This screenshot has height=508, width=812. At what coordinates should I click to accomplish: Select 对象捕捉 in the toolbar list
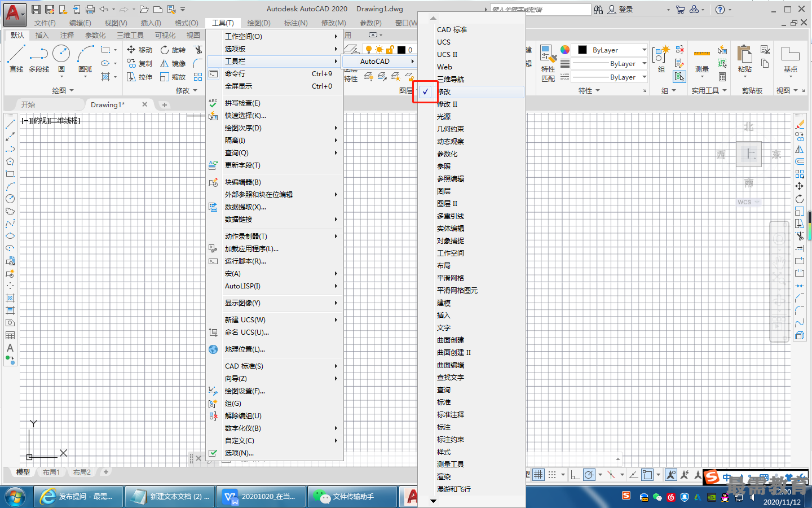coord(471,240)
